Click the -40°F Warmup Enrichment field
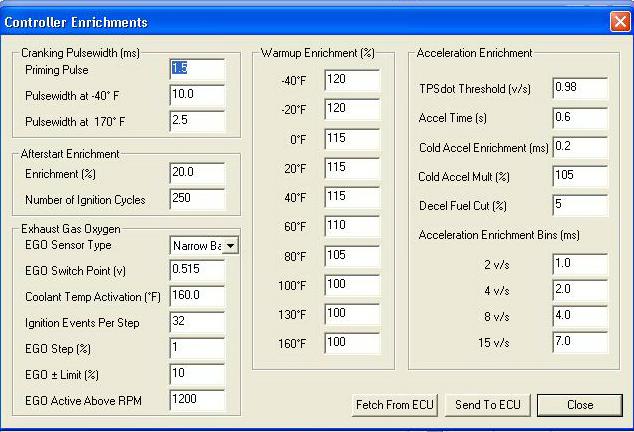Viewport: 634px width, 432px height. pyautogui.click(x=351, y=80)
